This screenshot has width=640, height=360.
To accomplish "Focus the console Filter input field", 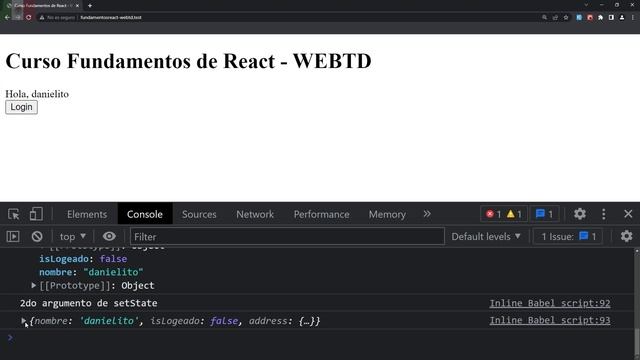I will click(287, 237).
